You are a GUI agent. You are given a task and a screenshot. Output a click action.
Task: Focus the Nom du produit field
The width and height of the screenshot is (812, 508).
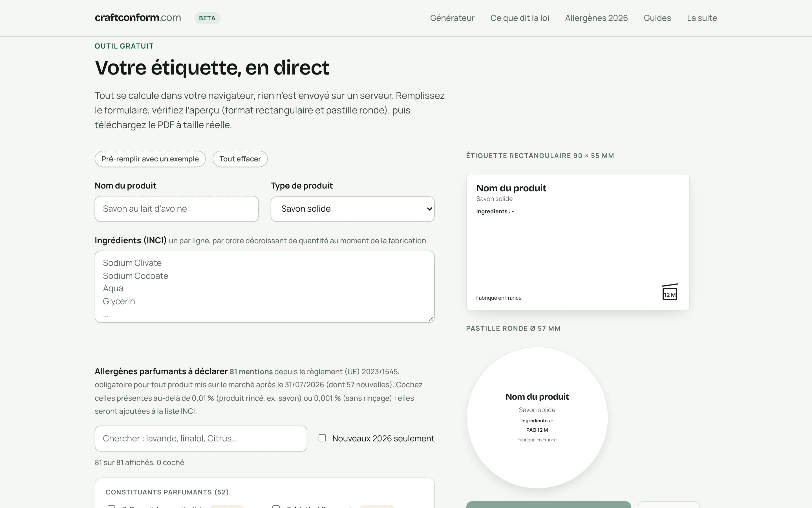pyautogui.click(x=176, y=209)
